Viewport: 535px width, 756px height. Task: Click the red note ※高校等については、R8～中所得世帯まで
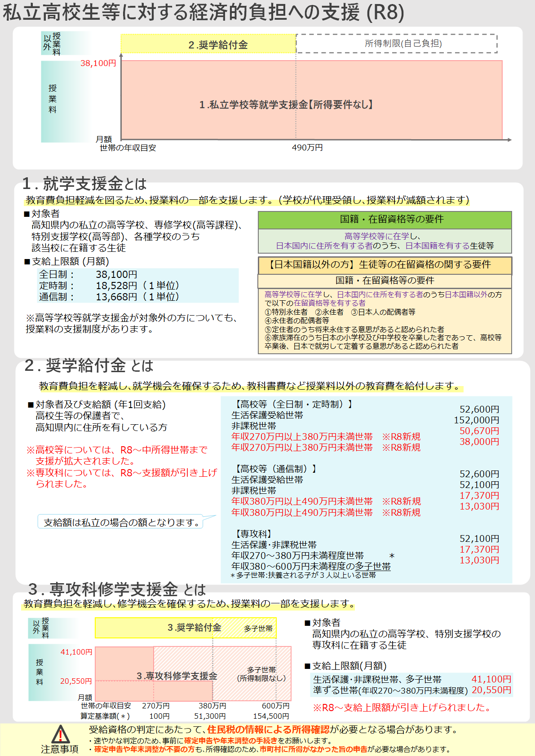pos(117,450)
